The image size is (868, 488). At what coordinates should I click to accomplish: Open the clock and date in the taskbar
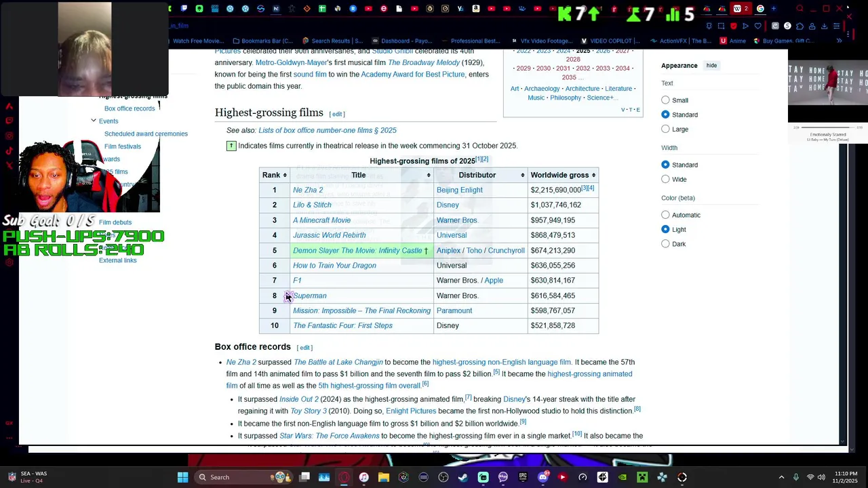(x=846, y=477)
